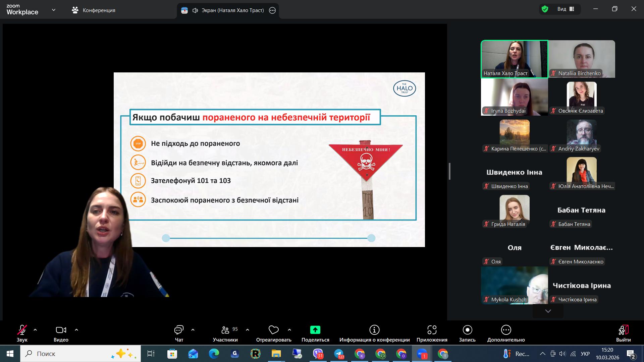Expand Zoom Workplace dropdown chevron
The image size is (644, 362).
(54, 10)
